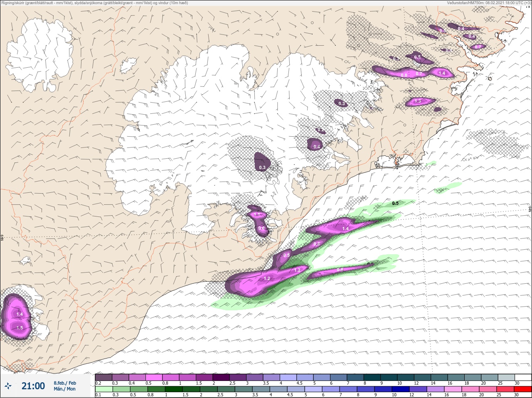Select the white 30 swatch in upper legend

coord(523,377)
